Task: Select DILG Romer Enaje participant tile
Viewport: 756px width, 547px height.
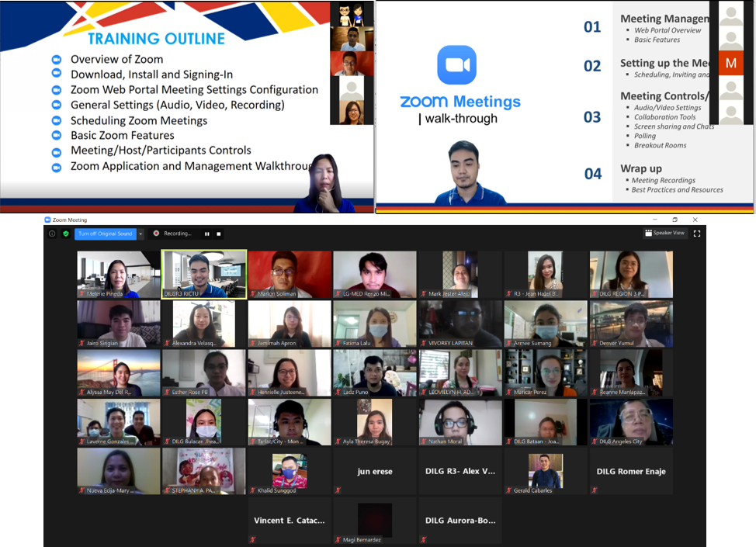Action: pyautogui.click(x=631, y=471)
